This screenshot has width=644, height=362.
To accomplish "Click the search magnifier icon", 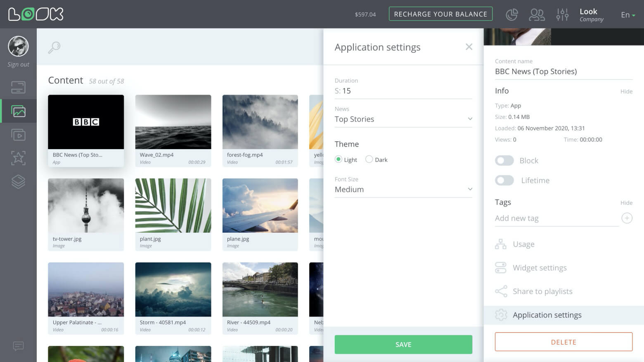I will [x=54, y=48].
